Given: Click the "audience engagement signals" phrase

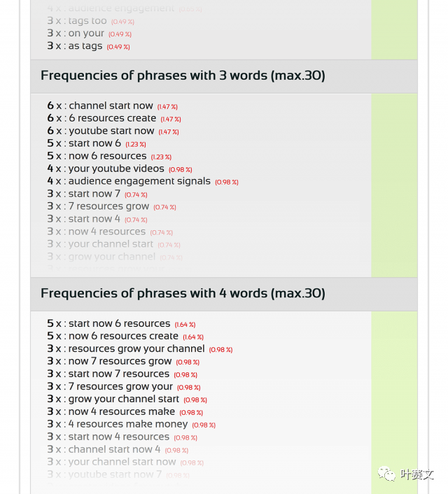Looking at the screenshot, I should pos(139,181).
